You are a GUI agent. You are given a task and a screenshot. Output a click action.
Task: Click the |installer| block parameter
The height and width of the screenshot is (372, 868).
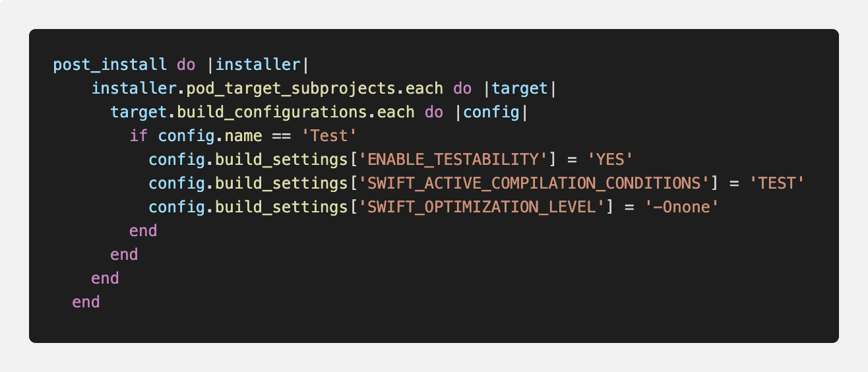pos(263,65)
